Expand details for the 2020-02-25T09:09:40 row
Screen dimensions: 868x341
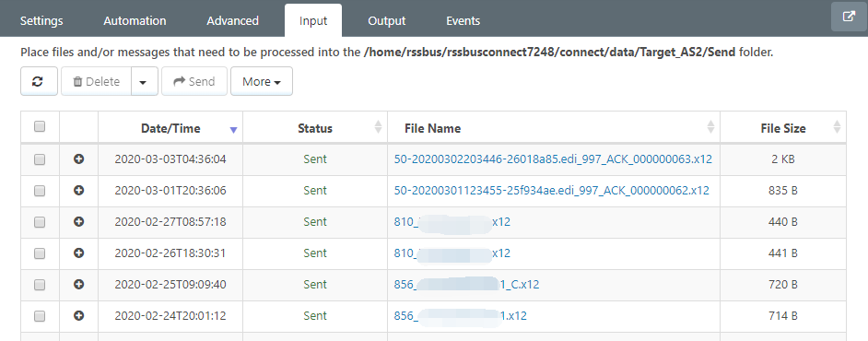click(78, 285)
